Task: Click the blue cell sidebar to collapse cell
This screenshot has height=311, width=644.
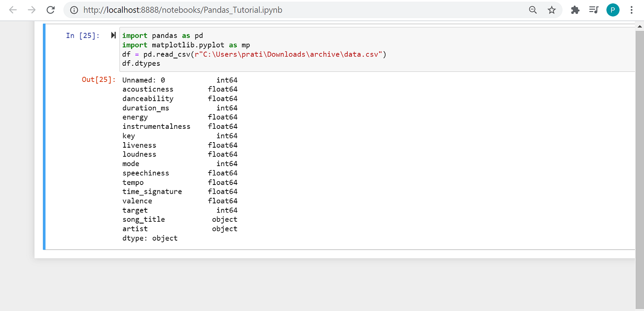Action: pyautogui.click(x=45, y=138)
